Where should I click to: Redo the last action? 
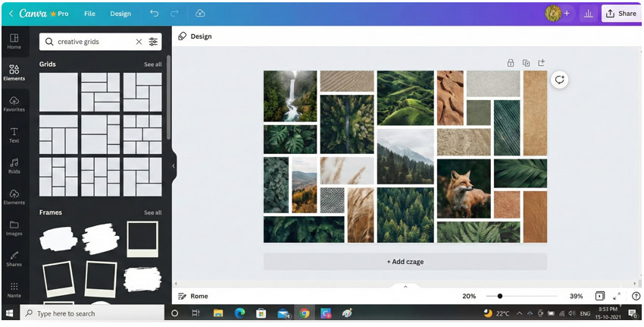pos(174,13)
